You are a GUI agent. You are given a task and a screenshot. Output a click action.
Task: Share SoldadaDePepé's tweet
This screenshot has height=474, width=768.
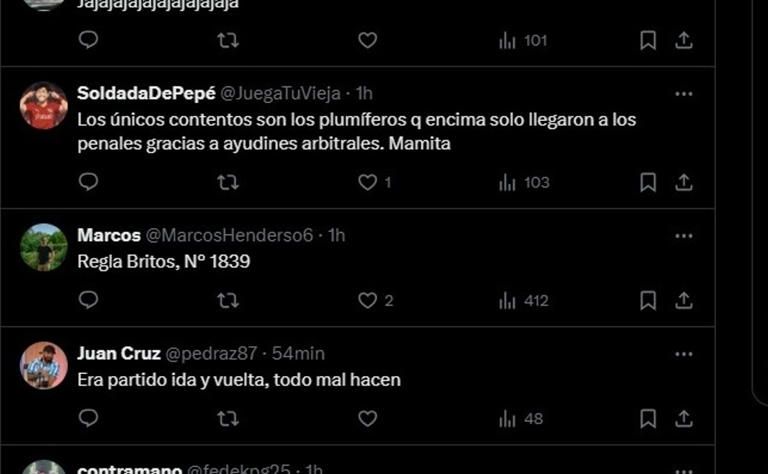684,182
